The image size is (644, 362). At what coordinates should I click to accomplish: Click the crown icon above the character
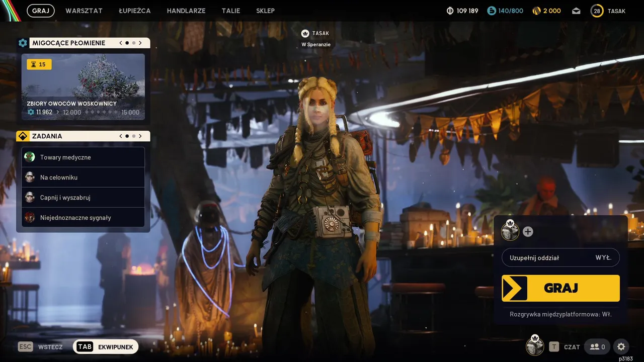[x=305, y=34]
